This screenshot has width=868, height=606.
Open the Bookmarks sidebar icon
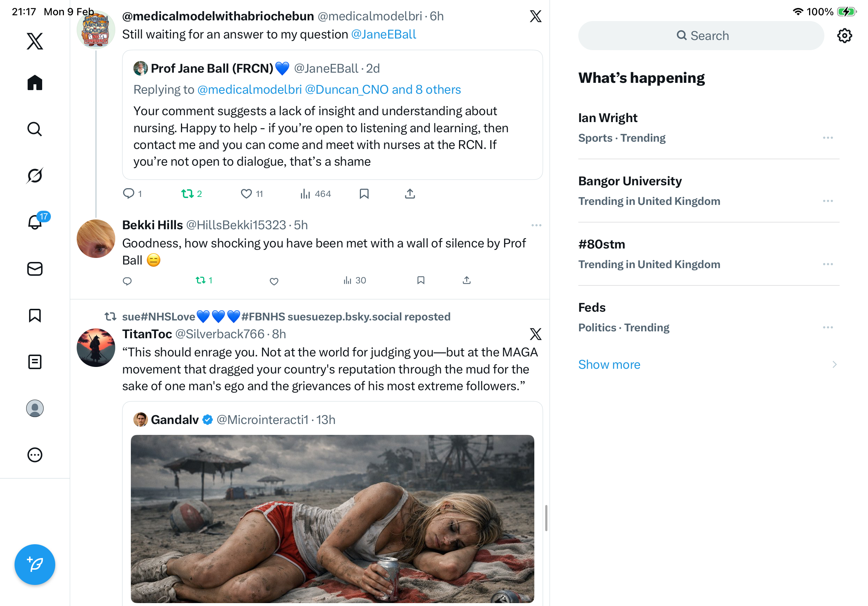click(35, 315)
